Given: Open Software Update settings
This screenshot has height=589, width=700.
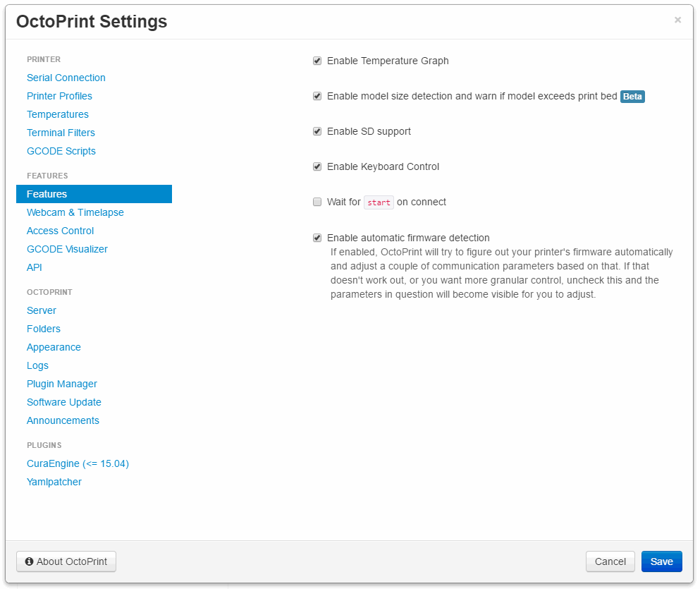Looking at the screenshot, I should click(64, 402).
